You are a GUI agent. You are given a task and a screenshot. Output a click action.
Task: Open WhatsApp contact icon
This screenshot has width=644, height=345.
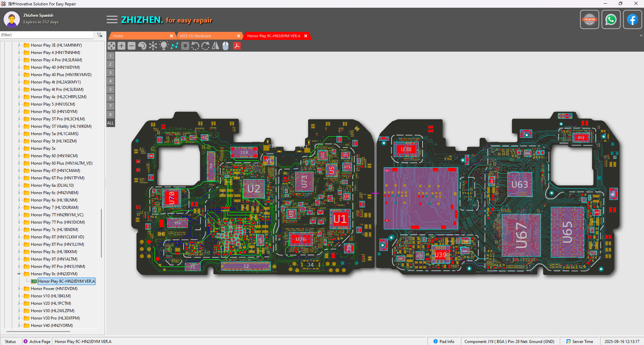coord(611,20)
